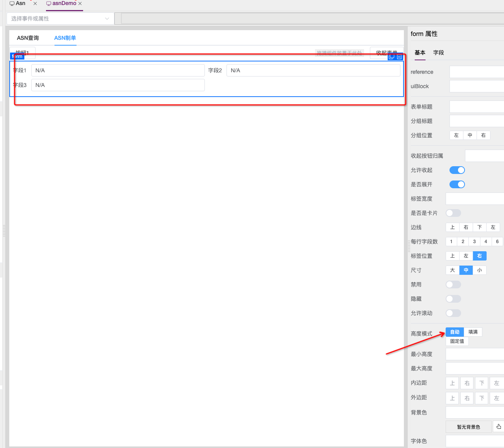Open the 字段 properties tab
Viewport: 504px width, 448px height.
(438, 53)
